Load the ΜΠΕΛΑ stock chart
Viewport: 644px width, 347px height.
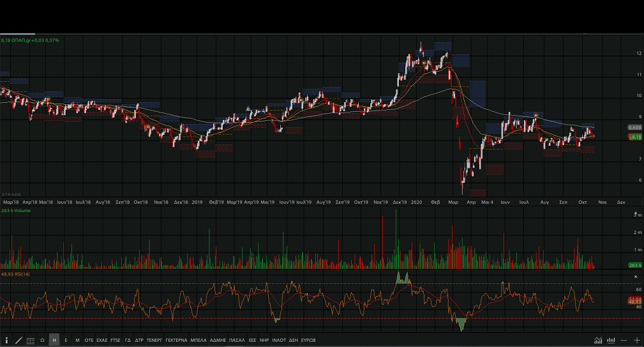click(x=198, y=340)
